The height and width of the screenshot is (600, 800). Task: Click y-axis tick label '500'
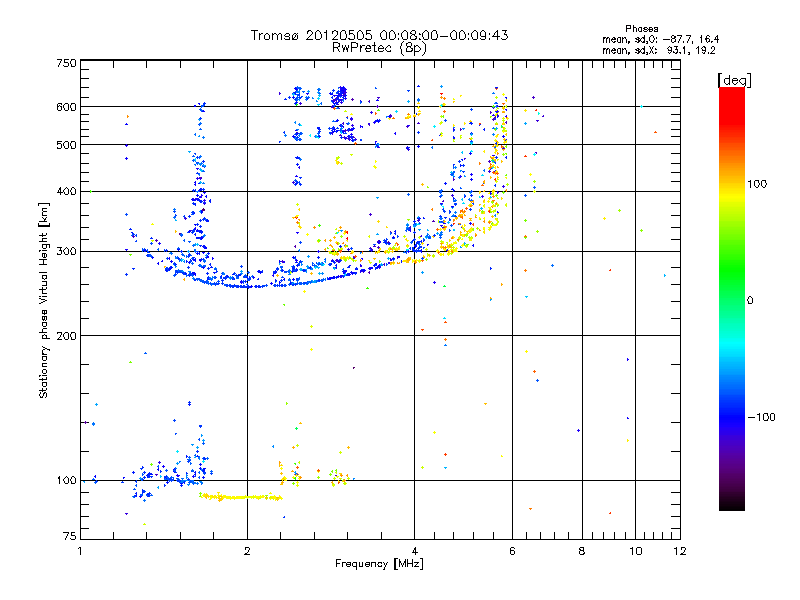click(66, 145)
